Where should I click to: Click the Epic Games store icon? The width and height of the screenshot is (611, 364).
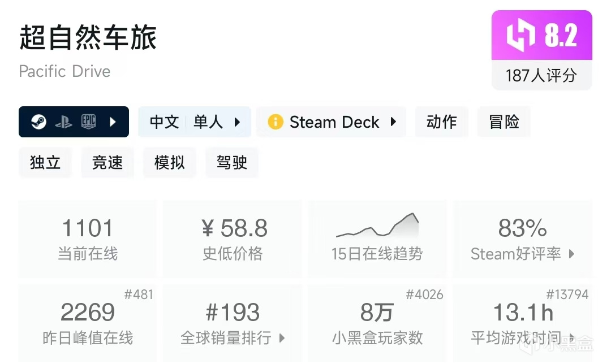click(x=88, y=122)
